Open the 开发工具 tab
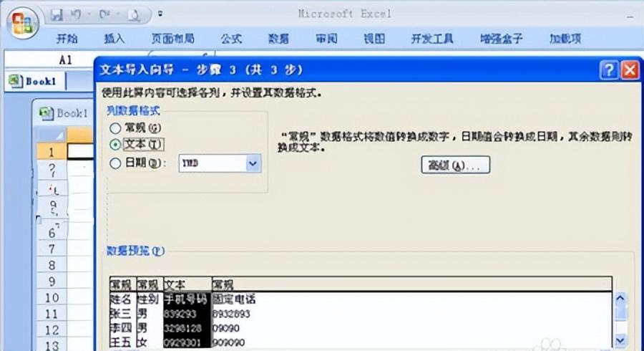 pyautogui.click(x=432, y=39)
